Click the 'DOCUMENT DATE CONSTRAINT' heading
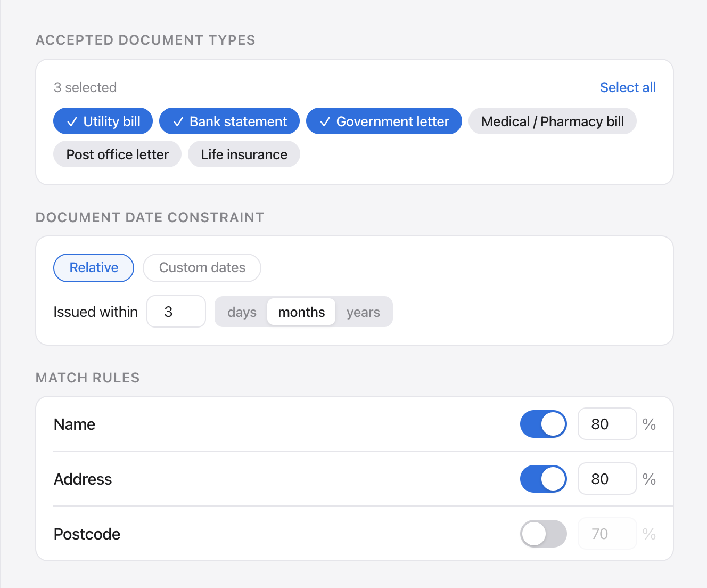This screenshot has height=588, width=707. 150,217
